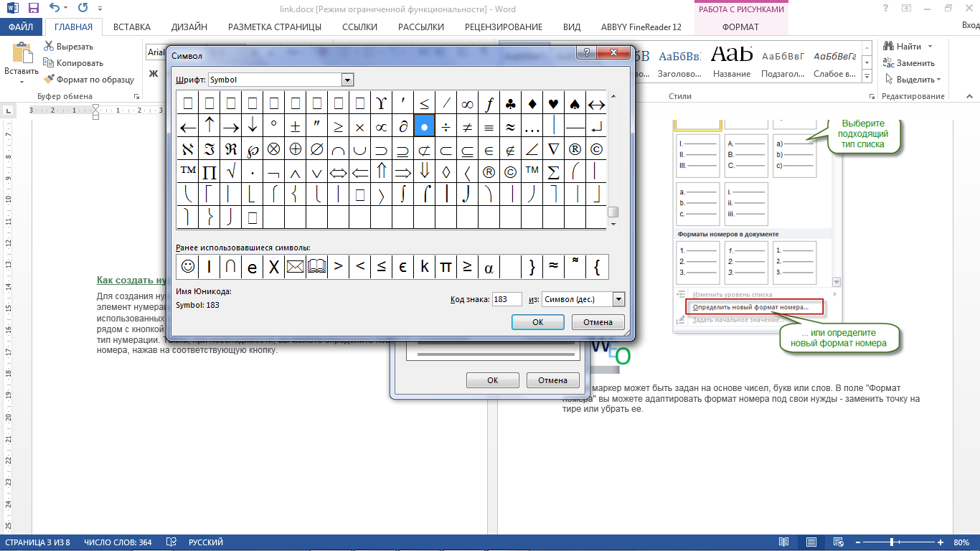
Task: Switch to the РЕЦЕНЗИРОВАНИЕ tab
Action: (503, 27)
